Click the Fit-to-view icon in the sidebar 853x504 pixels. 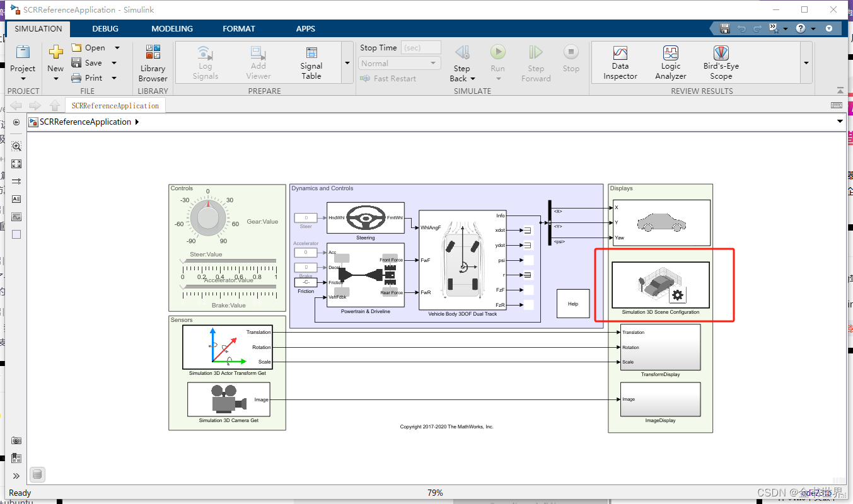click(15, 164)
